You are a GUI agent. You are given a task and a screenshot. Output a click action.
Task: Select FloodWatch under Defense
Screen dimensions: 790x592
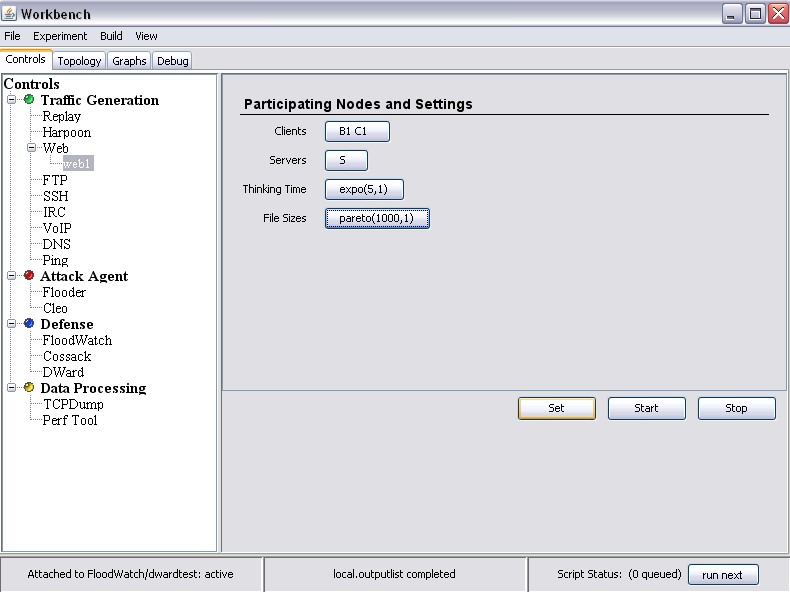[x=77, y=340]
